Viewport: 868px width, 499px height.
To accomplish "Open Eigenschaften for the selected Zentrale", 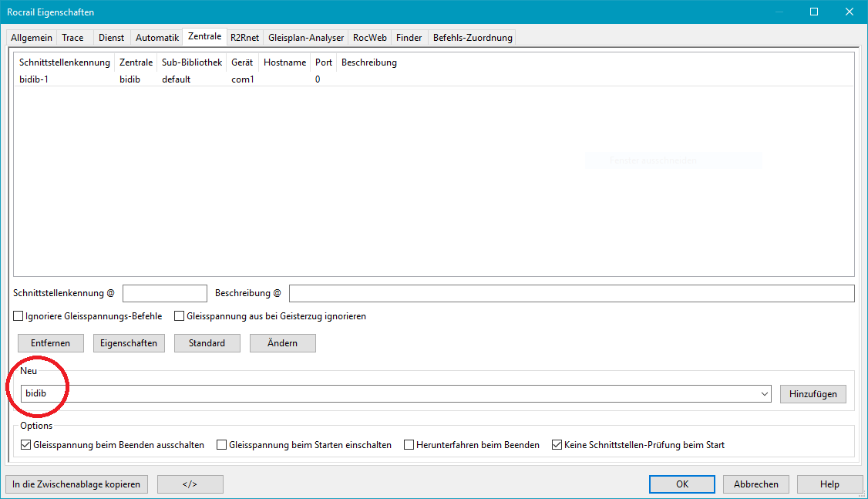I will pyautogui.click(x=129, y=343).
